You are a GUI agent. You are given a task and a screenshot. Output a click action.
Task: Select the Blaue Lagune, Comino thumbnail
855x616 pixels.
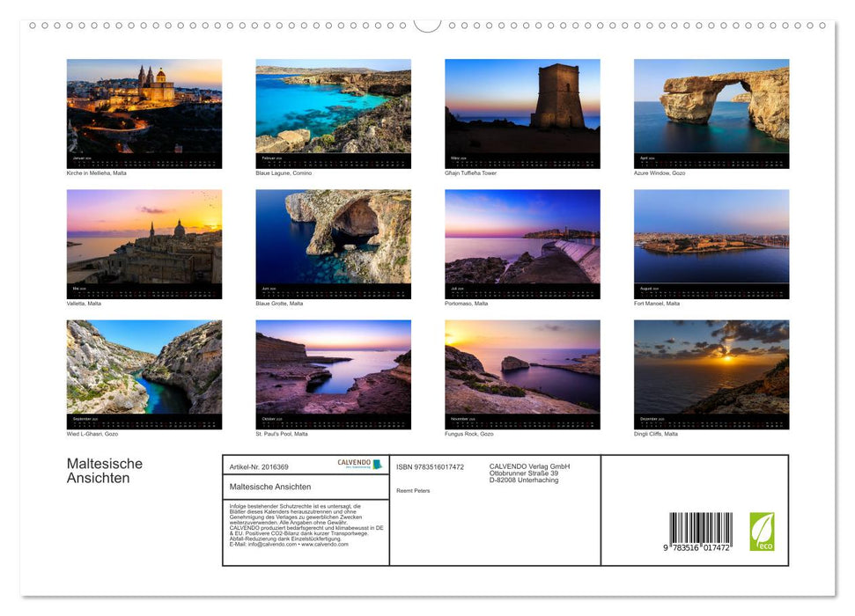point(333,108)
